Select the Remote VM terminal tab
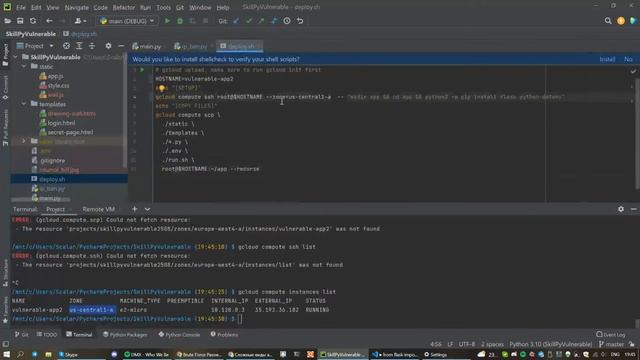Screen dimensions: 640x360 tap(98, 209)
